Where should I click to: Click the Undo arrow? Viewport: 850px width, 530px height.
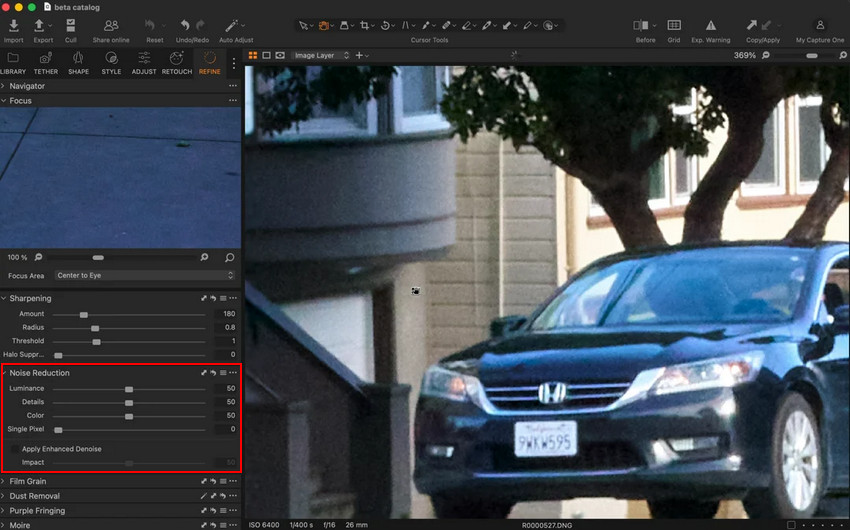(x=185, y=25)
